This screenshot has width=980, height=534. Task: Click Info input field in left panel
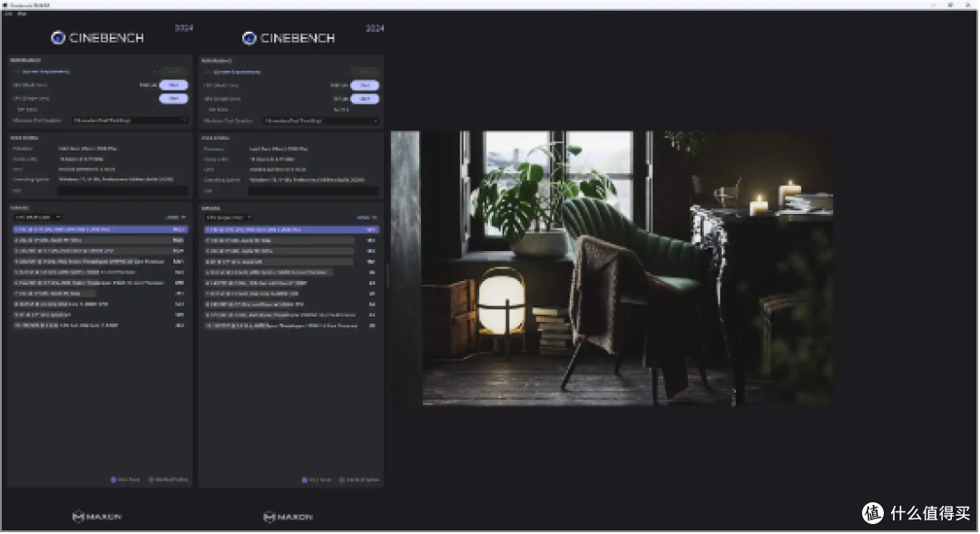click(x=122, y=190)
